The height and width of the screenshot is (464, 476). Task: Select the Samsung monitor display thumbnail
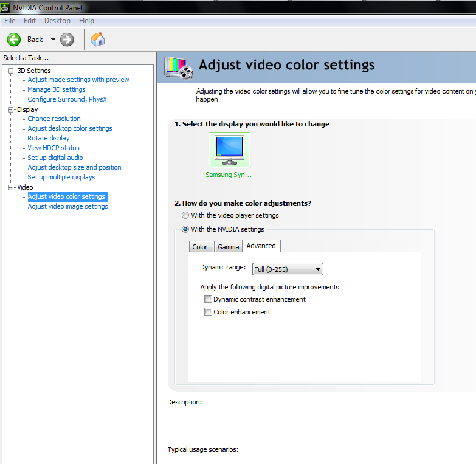pos(230,150)
